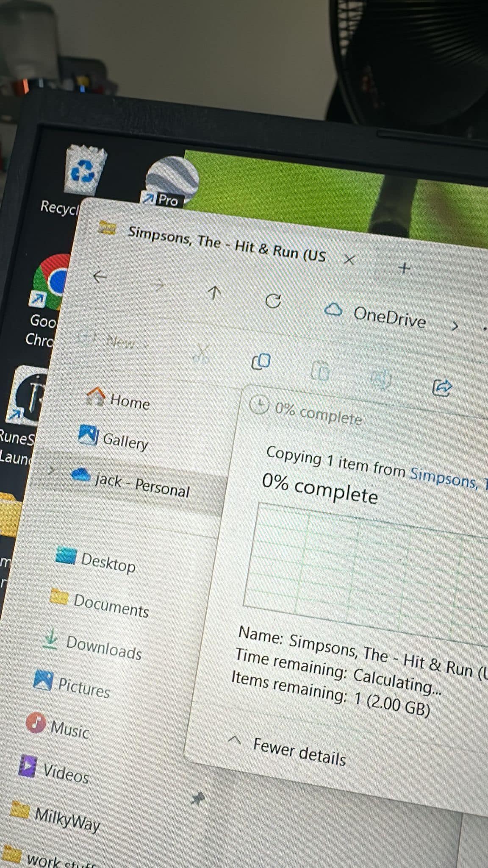Expand the address path chevron after OneDrive
The image size is (488, 868).
455,326
